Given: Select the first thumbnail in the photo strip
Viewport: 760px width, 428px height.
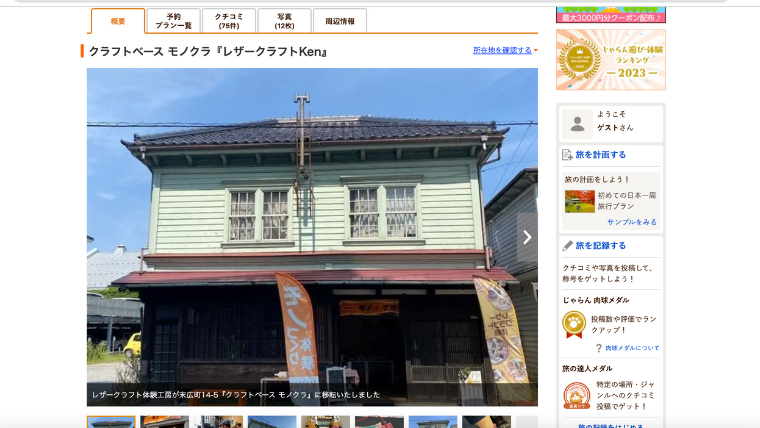Looking at the screenshot, I should 111,422.
